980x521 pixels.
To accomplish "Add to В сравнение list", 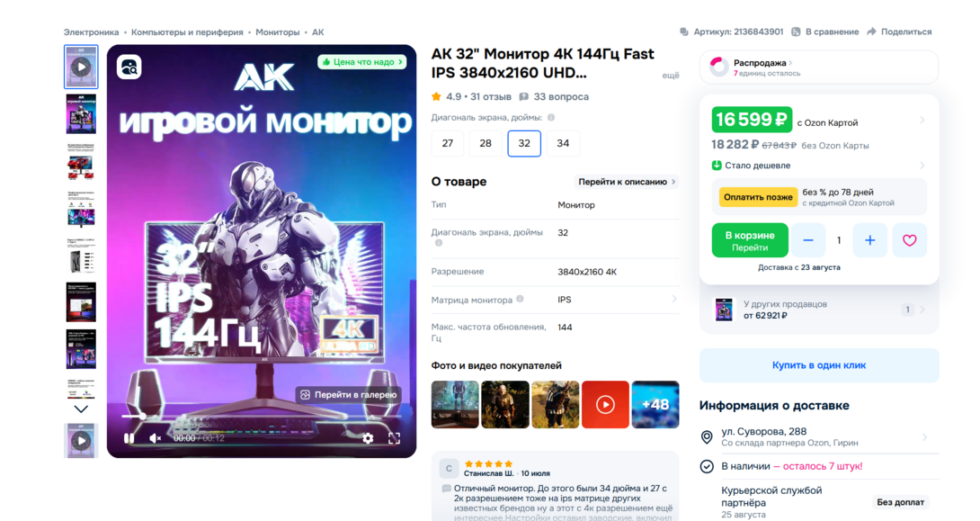I will (825, 31).
